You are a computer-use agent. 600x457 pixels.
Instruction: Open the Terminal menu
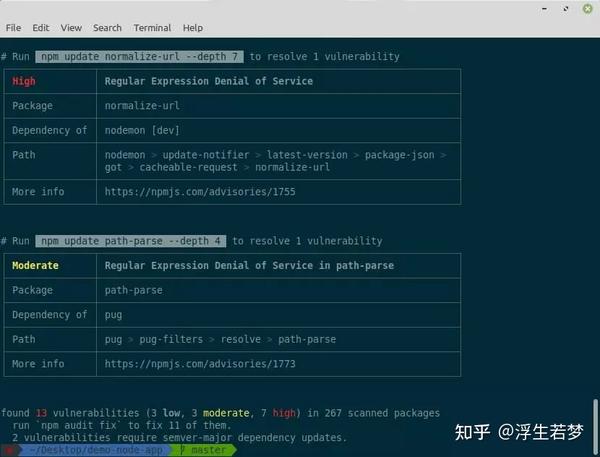[x=152, y=28]
